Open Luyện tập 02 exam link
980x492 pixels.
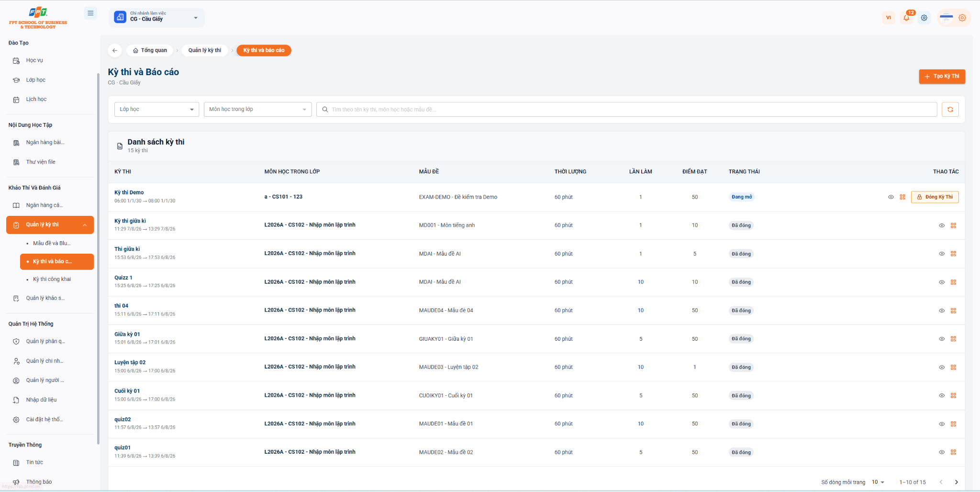point(130,362)
